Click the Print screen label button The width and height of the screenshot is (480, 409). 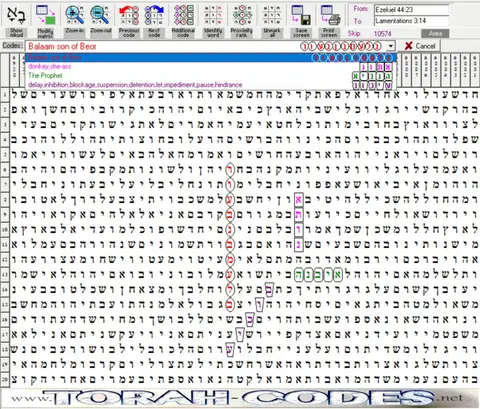(329, 32)
